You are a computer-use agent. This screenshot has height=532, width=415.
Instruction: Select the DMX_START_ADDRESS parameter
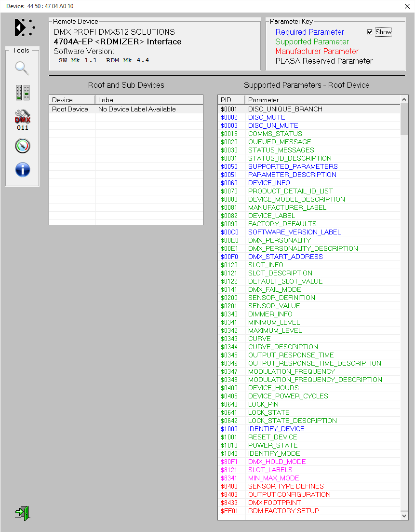pos(285,257)
